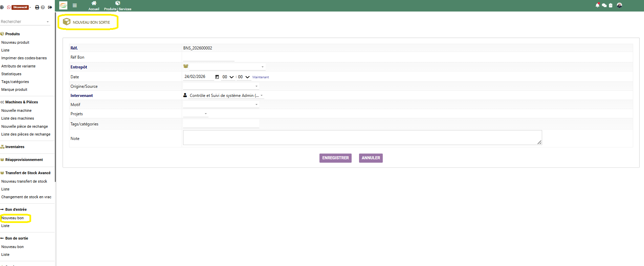Open the Produits | Services menu
This screenshot has width=644, height=266.
coord(117,6)
